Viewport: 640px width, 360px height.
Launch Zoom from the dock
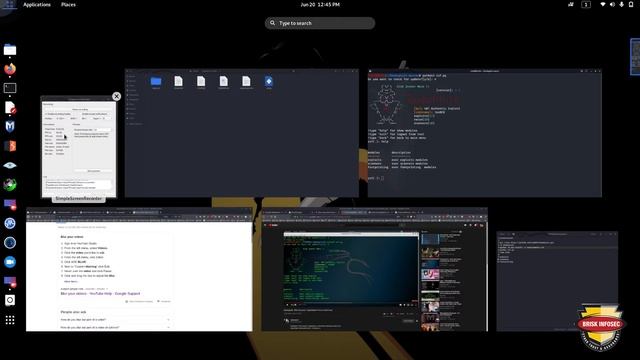[x=10, y=262]
